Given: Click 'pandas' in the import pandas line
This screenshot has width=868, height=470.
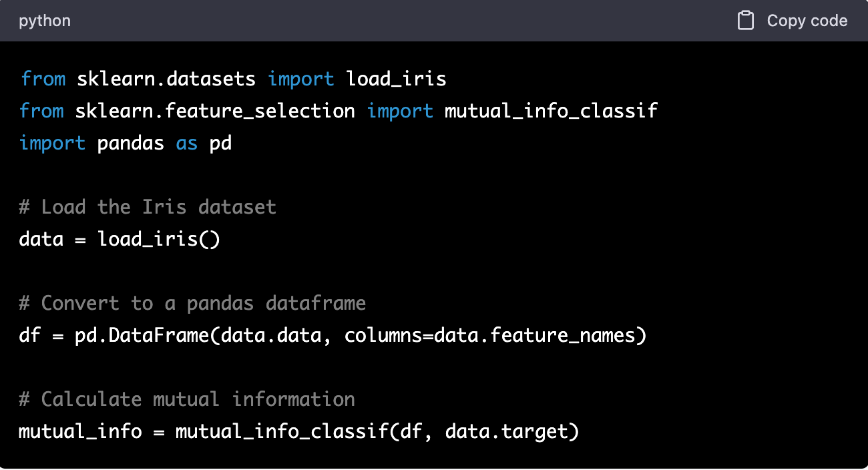Looking at the screenshot, I should [131, 143].
